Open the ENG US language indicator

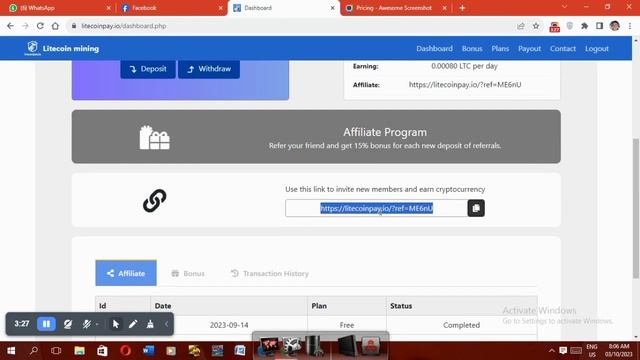592,351
